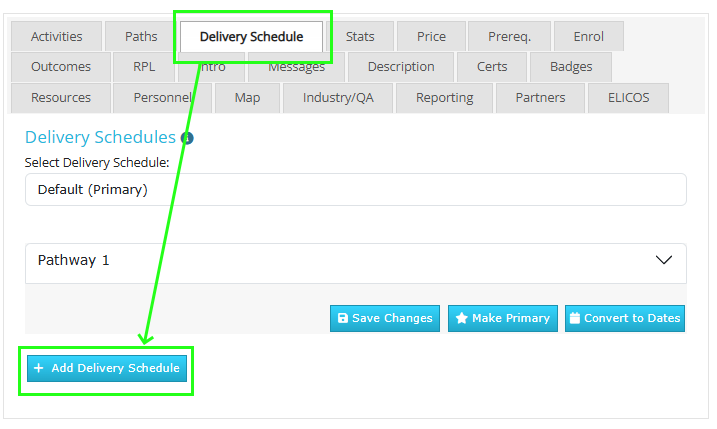Click the info icon beside Delivery Schedules
Screen dimensions: 717x429
click(x=187, y=138)
